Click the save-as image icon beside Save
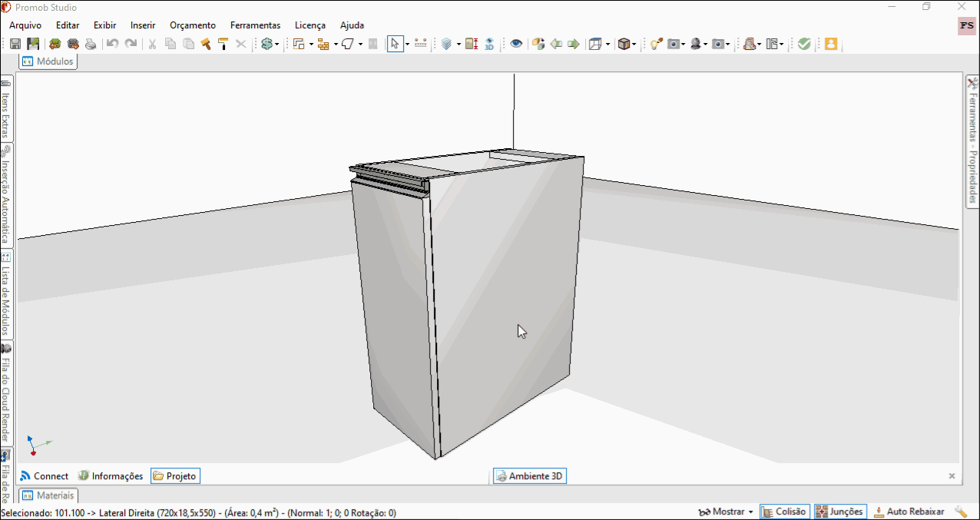 33,45
